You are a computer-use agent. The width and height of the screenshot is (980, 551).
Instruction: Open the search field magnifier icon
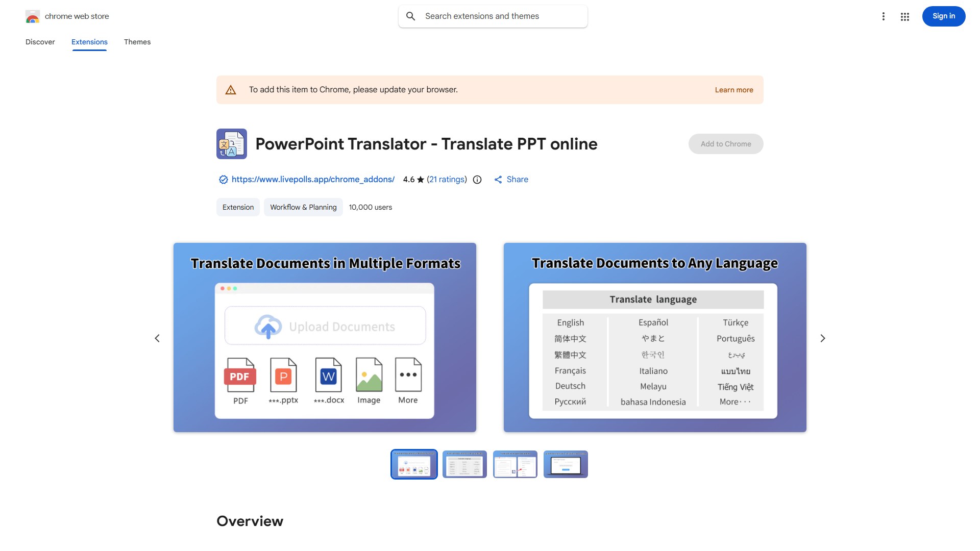click(410, 16)
